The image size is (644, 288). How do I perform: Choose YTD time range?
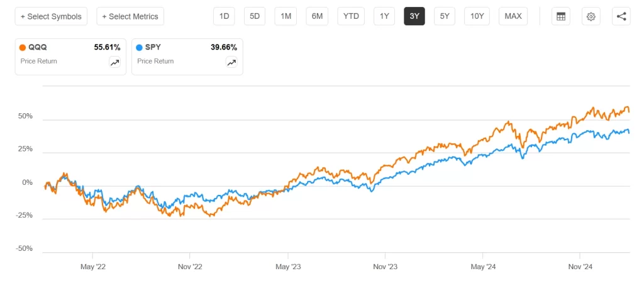[351, 16]
